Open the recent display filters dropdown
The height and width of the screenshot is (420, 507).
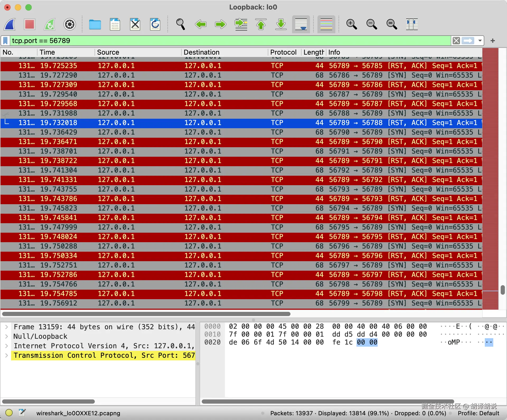pyautogui.click(x=480, y=41)
